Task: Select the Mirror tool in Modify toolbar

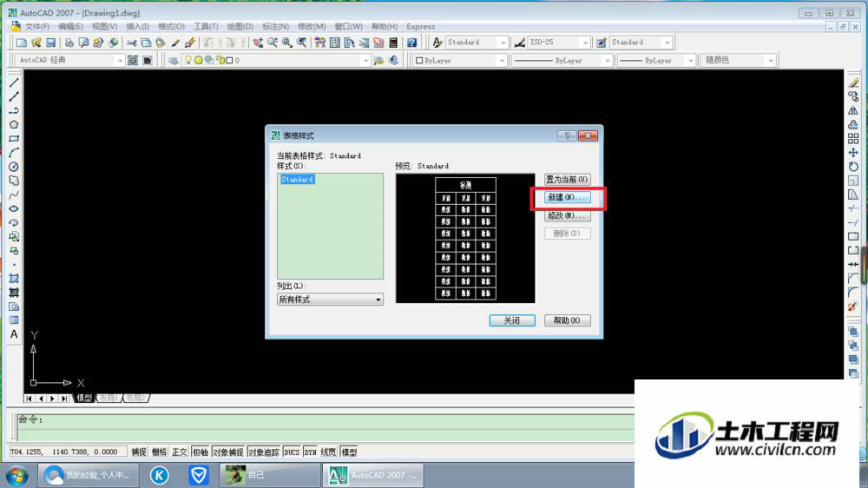Action: (x=853, y=111)
